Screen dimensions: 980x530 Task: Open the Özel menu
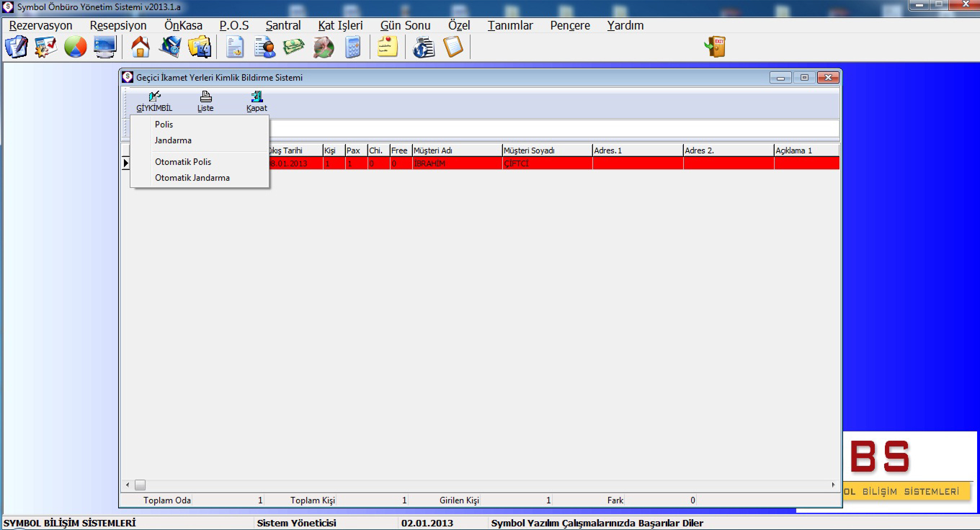(459, 25)
